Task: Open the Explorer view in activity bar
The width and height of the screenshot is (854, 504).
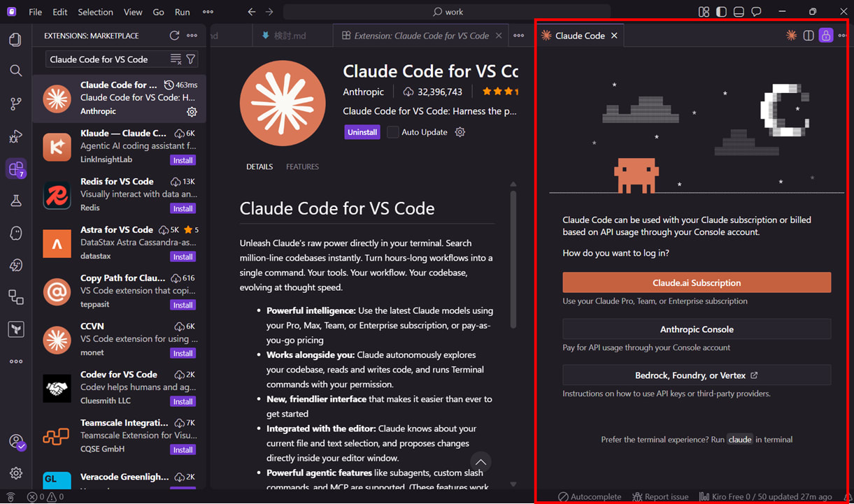Action: pos(15,40)
